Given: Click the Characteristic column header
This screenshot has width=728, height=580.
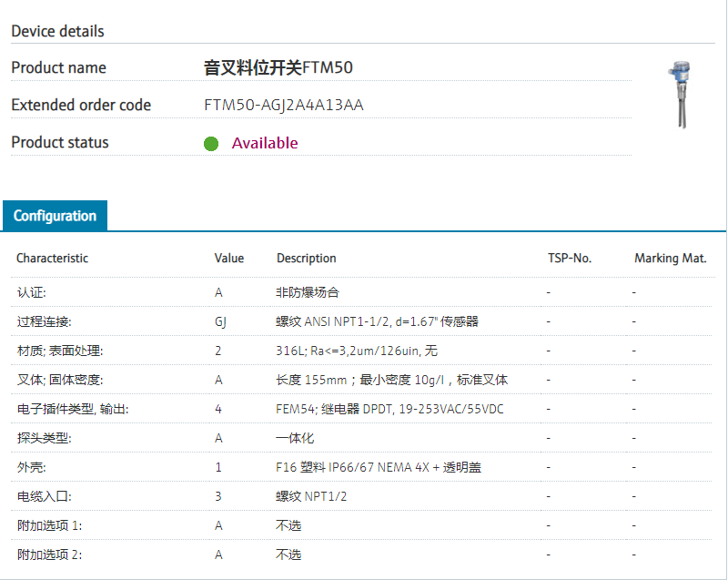Looking at the screenshot, I should 52,258.
